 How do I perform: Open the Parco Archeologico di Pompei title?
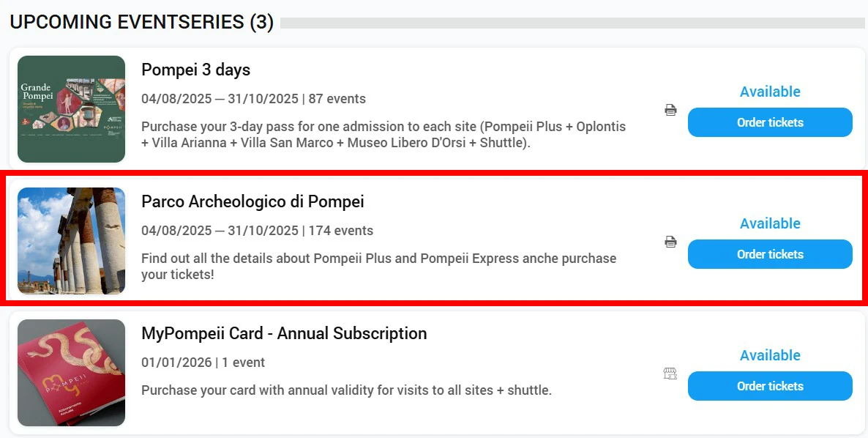pyautogui.click(x=252, y=202)
